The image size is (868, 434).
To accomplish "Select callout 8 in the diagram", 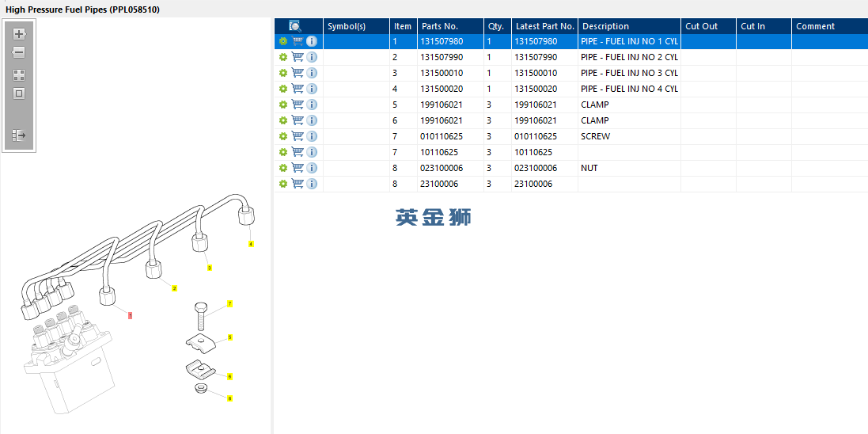I will [x=229, y=398].
